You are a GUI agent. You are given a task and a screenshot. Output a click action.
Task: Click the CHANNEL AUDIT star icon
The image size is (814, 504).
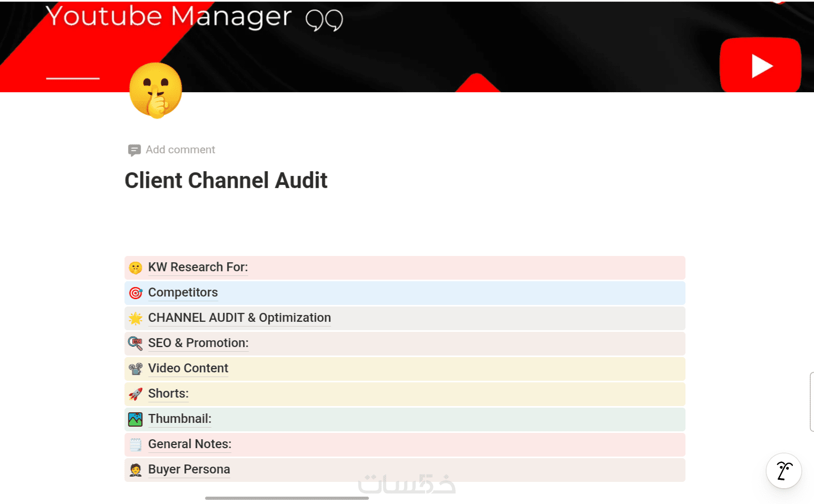[x=135, y=318]
